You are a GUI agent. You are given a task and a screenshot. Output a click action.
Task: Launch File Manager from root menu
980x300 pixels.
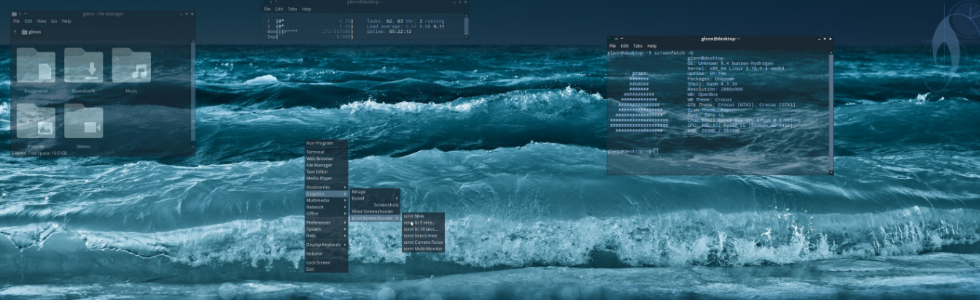[326, 165]
